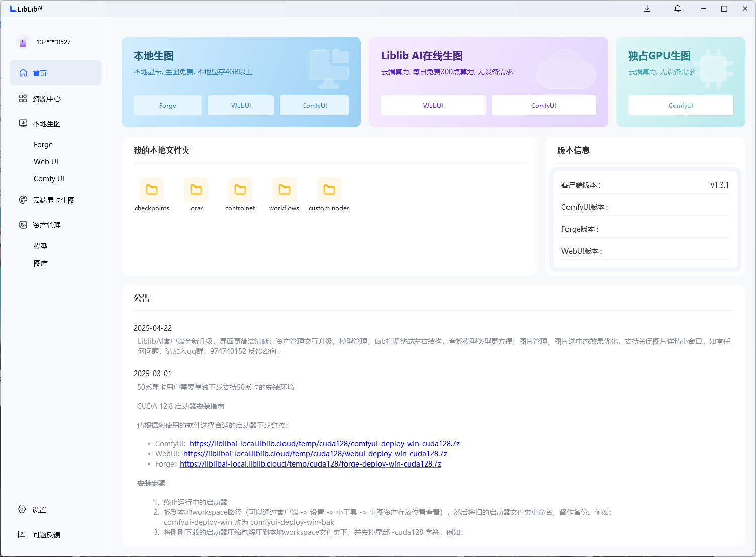Open the controlnet folder icon
756x557 pixels.
click(240, 190)
